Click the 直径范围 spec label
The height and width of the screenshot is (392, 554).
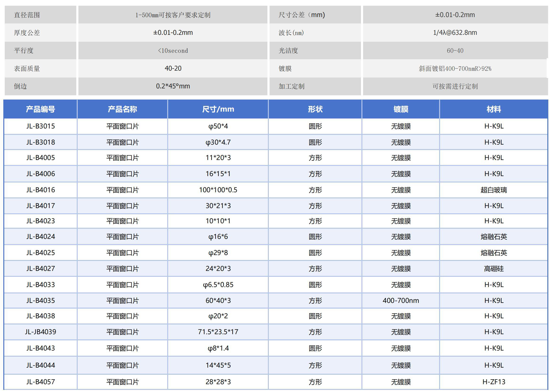pyautogui.click(x=27, y=15)
